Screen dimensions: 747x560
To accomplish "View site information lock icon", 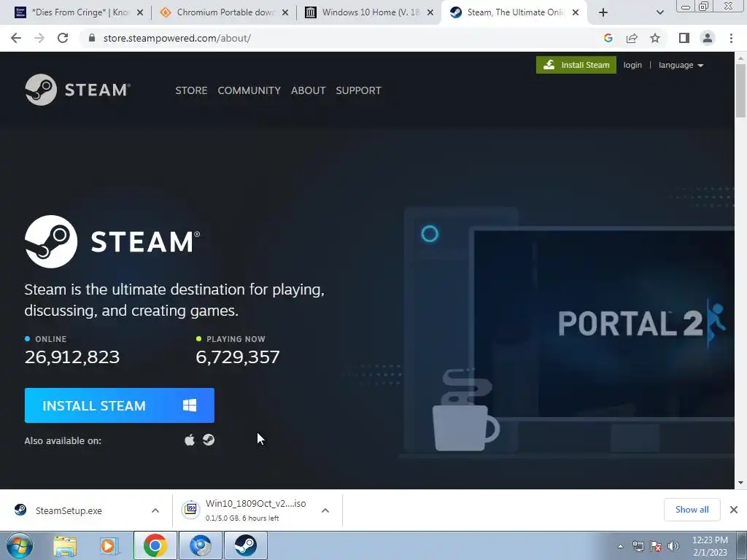I will click(92, 38).
